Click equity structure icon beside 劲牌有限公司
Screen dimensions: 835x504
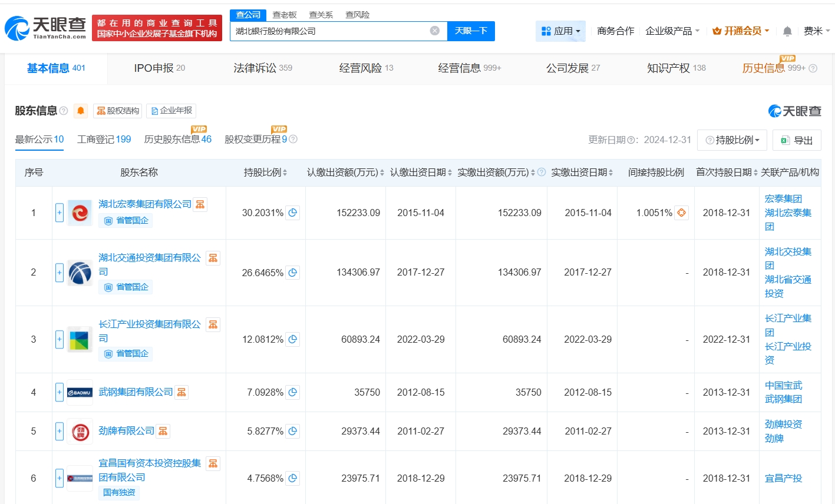click(163, 431)
